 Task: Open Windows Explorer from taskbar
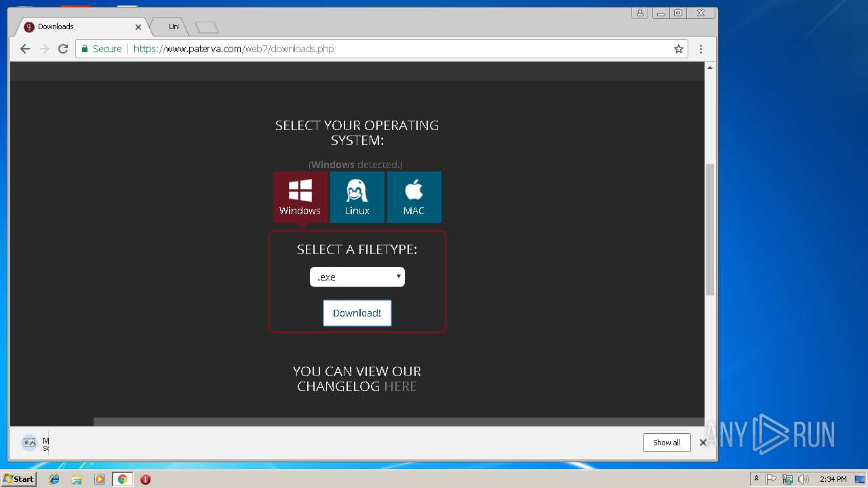77,479
